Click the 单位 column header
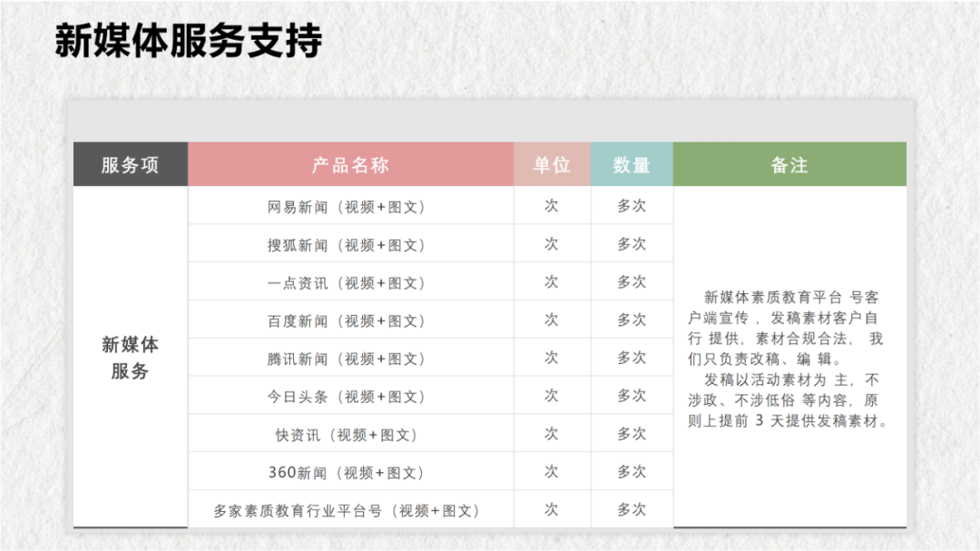980x551 pixels. coord(551,164)
